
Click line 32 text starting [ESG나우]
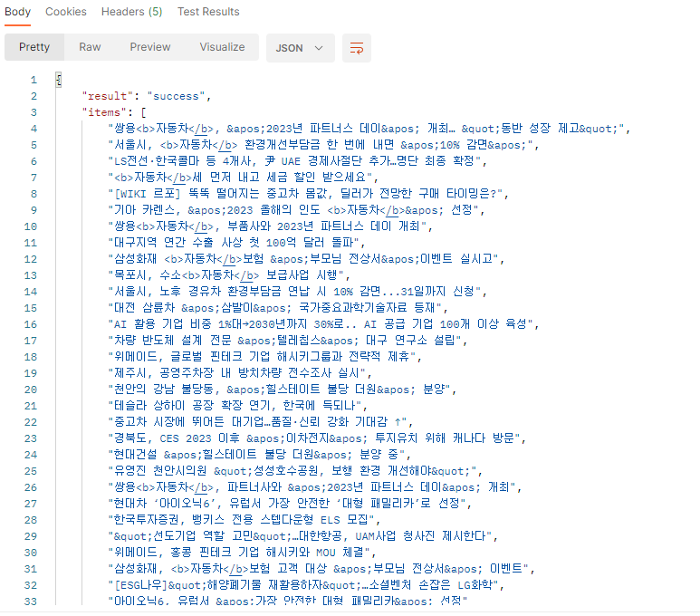pos(303,585)
